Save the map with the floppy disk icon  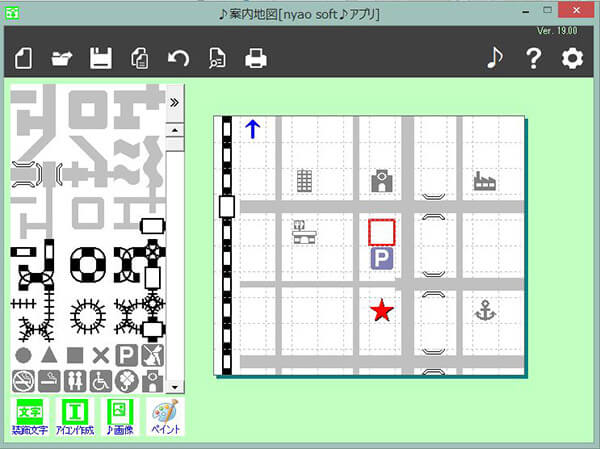pos(101,59)
